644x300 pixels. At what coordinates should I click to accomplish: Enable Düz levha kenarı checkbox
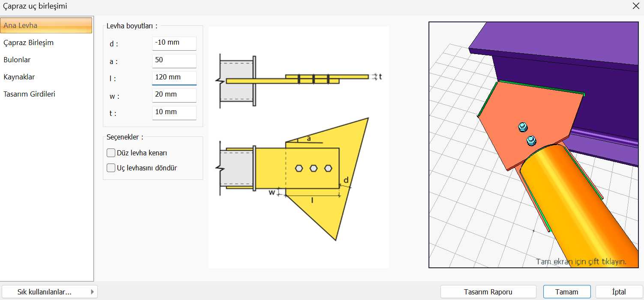point(111,153)
